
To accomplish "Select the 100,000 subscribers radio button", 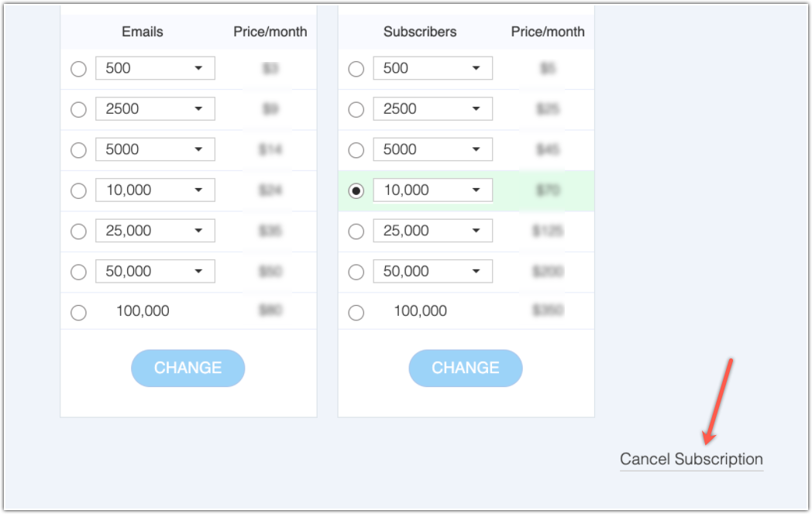I will [356, 311].
